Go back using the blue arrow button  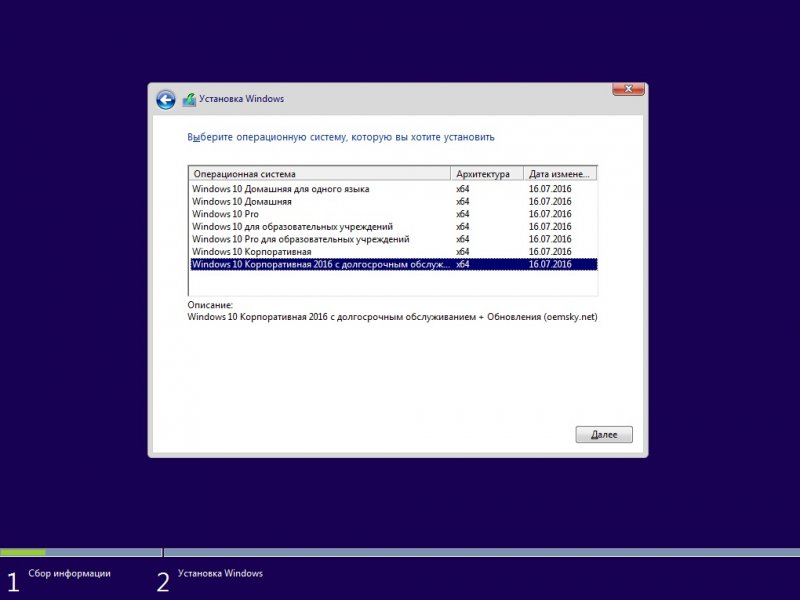166,99
